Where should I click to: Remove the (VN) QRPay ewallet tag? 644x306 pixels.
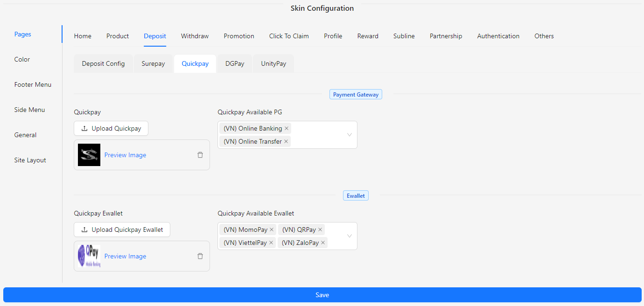(x=320, y=229)
